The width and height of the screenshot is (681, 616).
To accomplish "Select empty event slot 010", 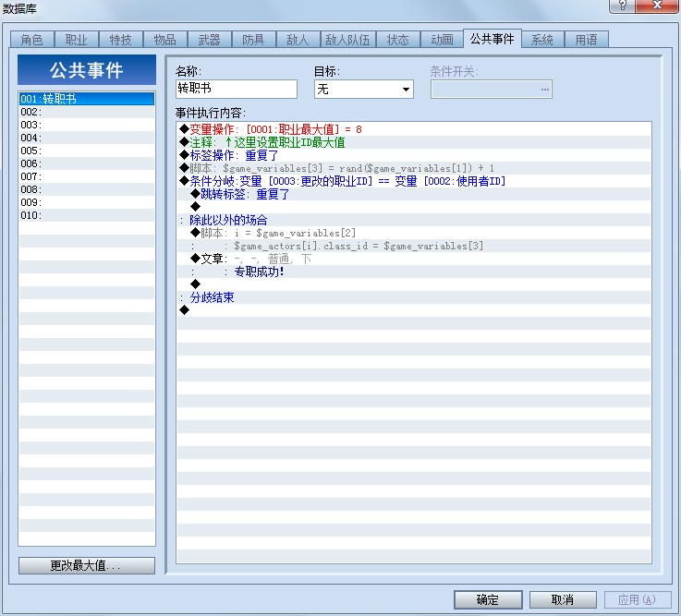I will 87,215.
